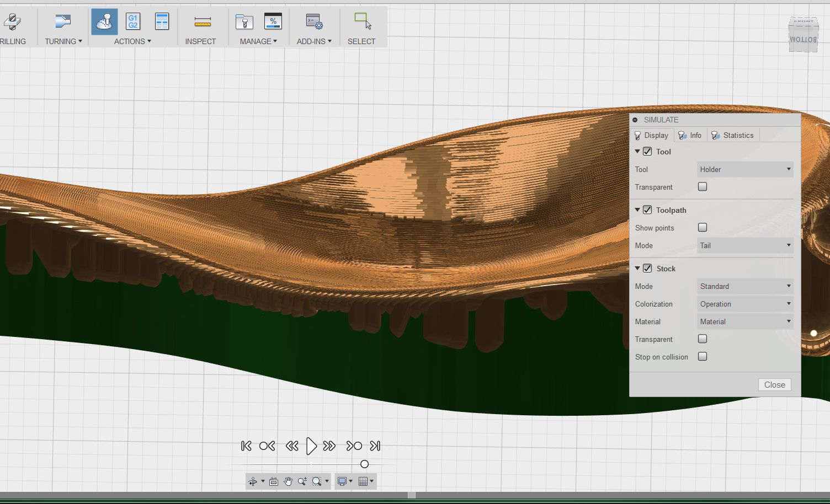Click the Simulate icon in Actions
Screen dimensions: 830x504
coord(104,22)
